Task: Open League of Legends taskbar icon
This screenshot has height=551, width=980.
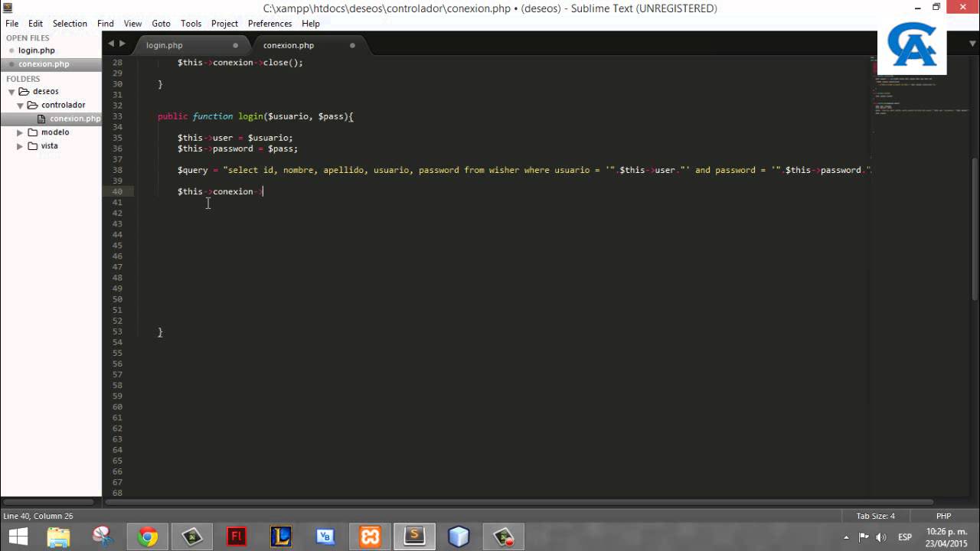Action: point(281,536)
